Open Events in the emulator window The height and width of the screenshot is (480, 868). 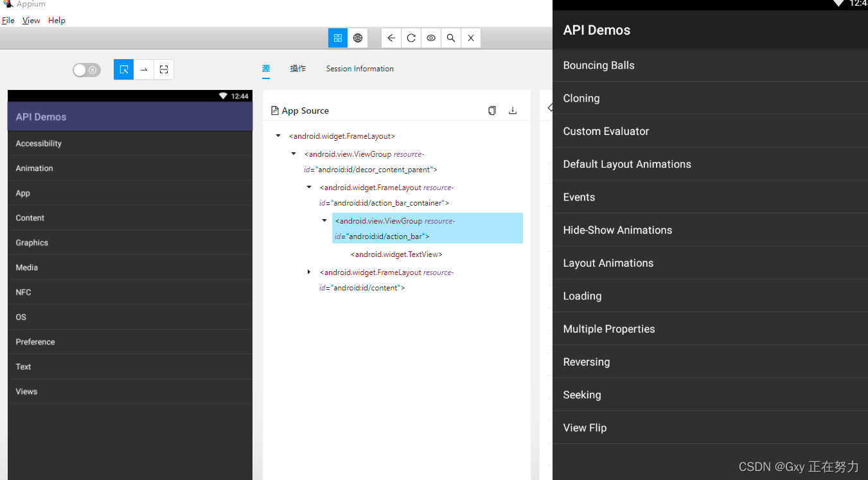(x=710, y=197)
